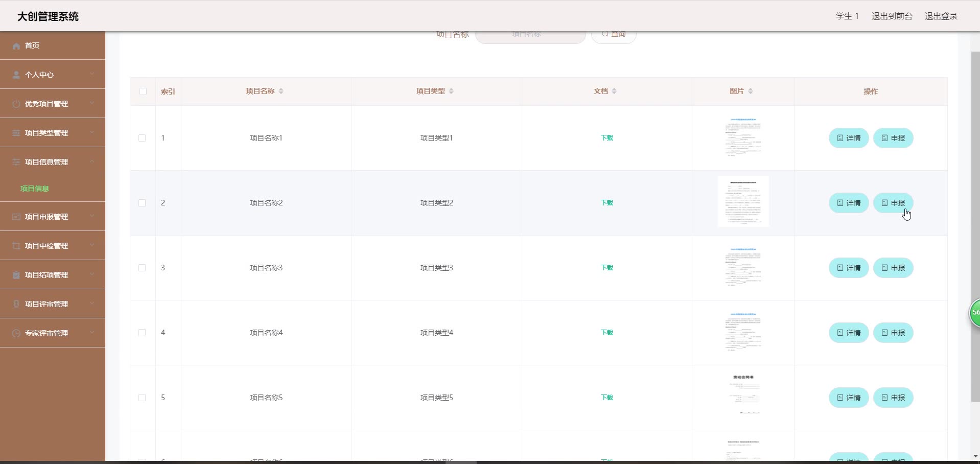Click 申报 for 项目名称5
This screenshot has width=980, height=464.
click(x=893, y=398)
